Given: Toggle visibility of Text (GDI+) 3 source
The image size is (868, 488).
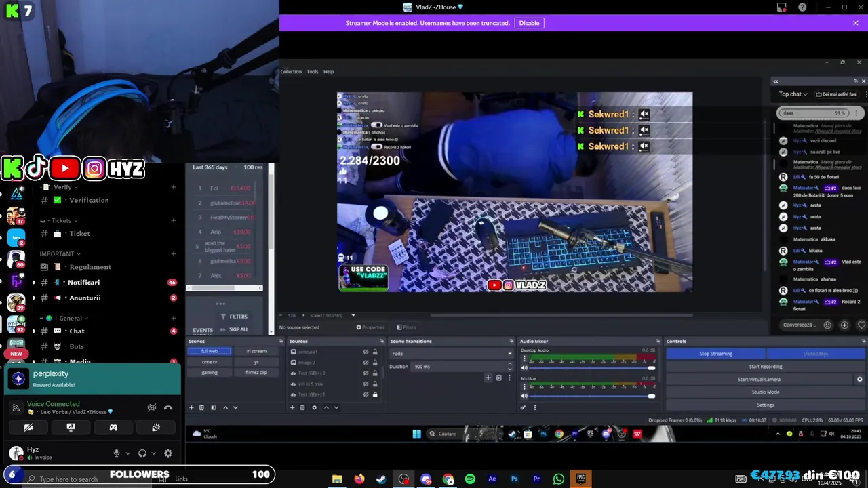Looking at the screenshot, I should 366,373.
